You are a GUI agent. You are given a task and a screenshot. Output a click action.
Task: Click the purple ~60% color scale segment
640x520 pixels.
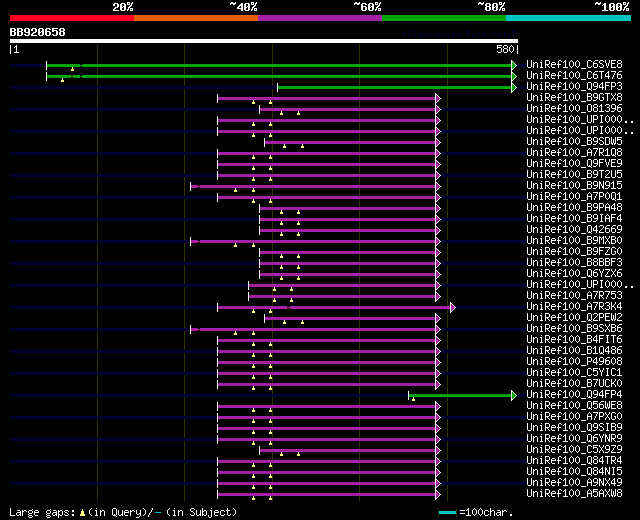click(320, 18)
